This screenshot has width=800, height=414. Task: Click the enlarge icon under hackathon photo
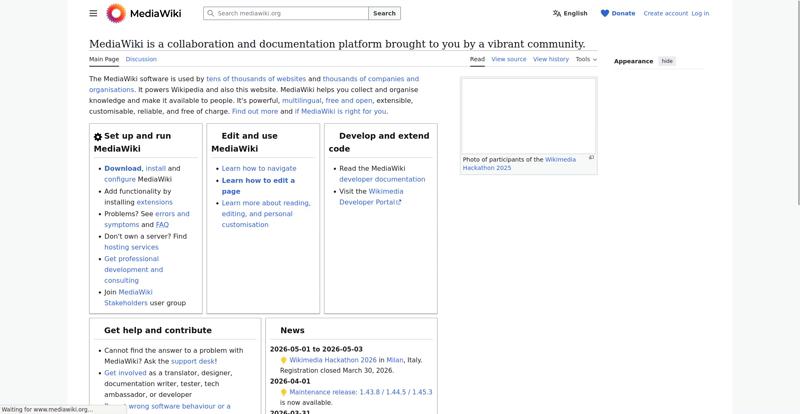591,158
